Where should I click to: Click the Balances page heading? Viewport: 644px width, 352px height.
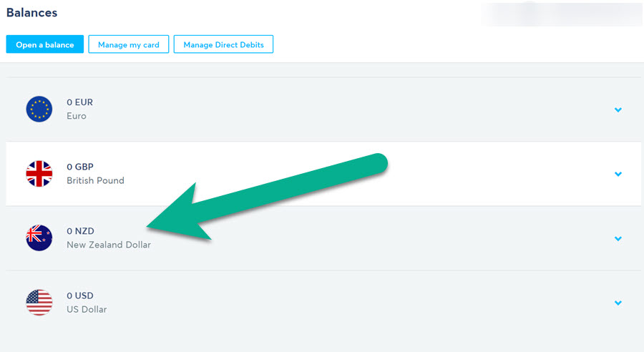click(31, 13)
